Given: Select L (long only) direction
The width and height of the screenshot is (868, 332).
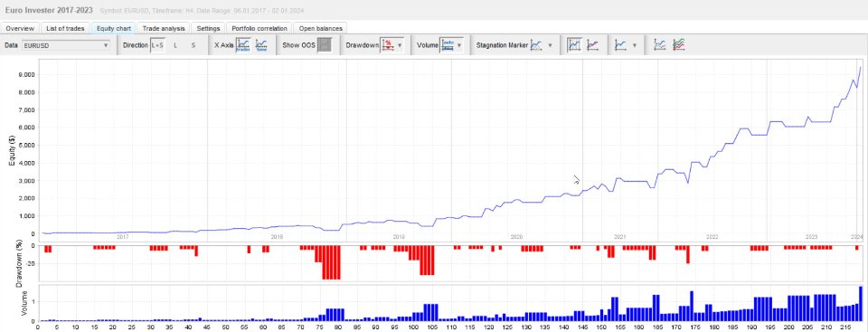Looking at the screenshot, I should pyautogui.click(x=175, y=45).
